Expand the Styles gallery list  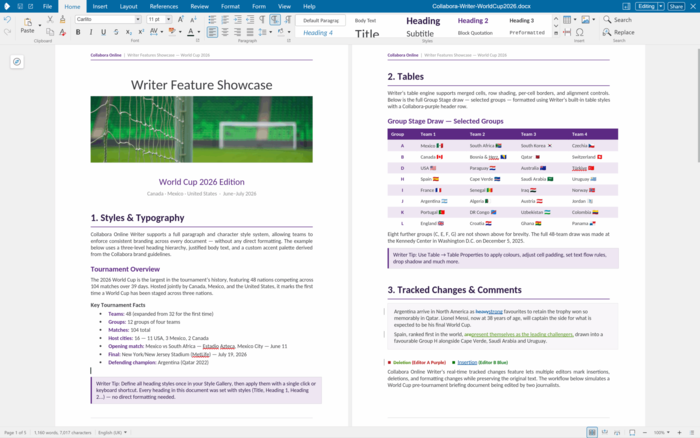556,33
